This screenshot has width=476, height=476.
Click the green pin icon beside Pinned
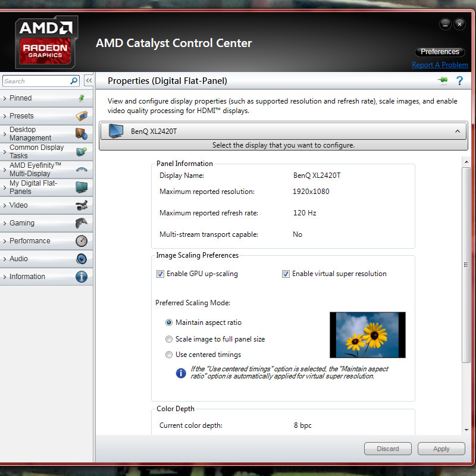point(82,98)
